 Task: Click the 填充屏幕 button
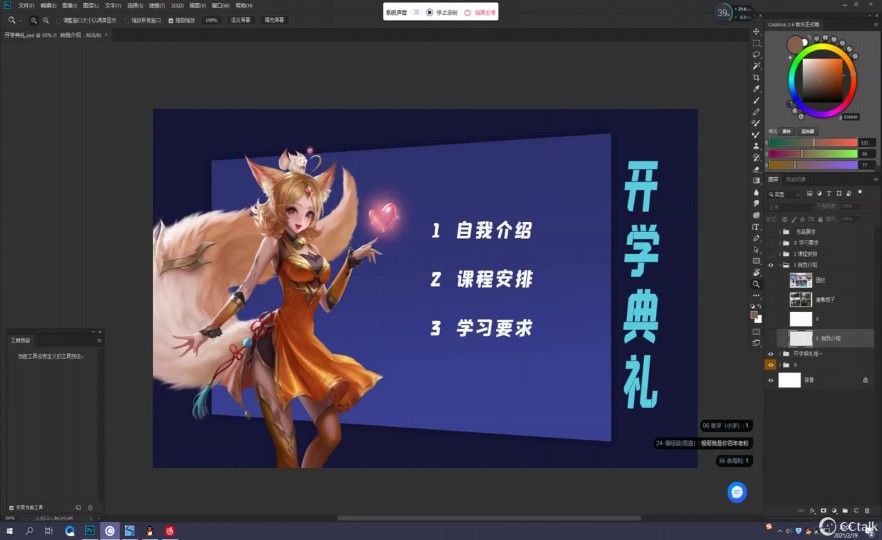[x=274, y=20]
